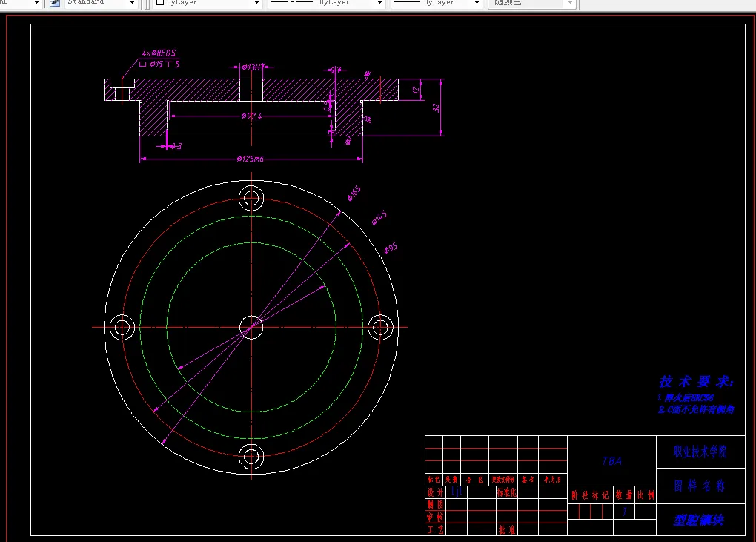This screenshot has height=542, width=756.
Task: Select the quantity value 1 in title block
Action: click(624, 512)
